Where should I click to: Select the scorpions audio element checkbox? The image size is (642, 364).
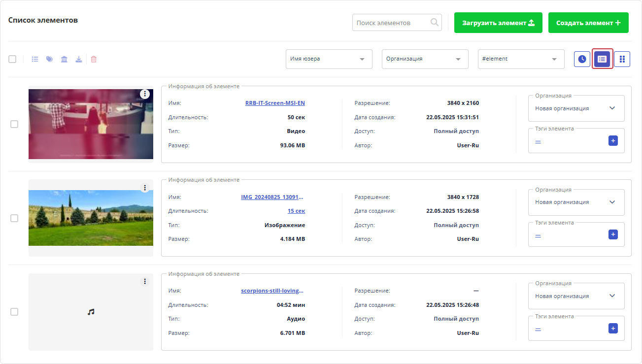coord(14,312)
